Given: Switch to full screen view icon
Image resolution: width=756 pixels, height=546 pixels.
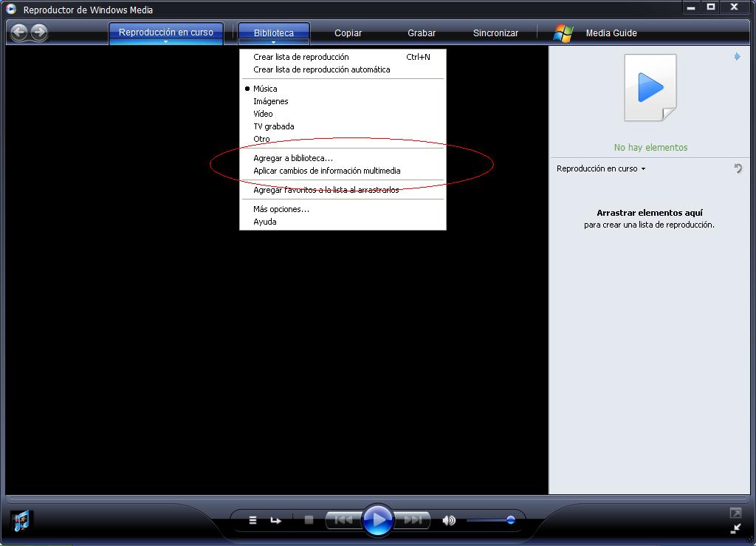Looking at the screenshot, I should click(735, 513).
